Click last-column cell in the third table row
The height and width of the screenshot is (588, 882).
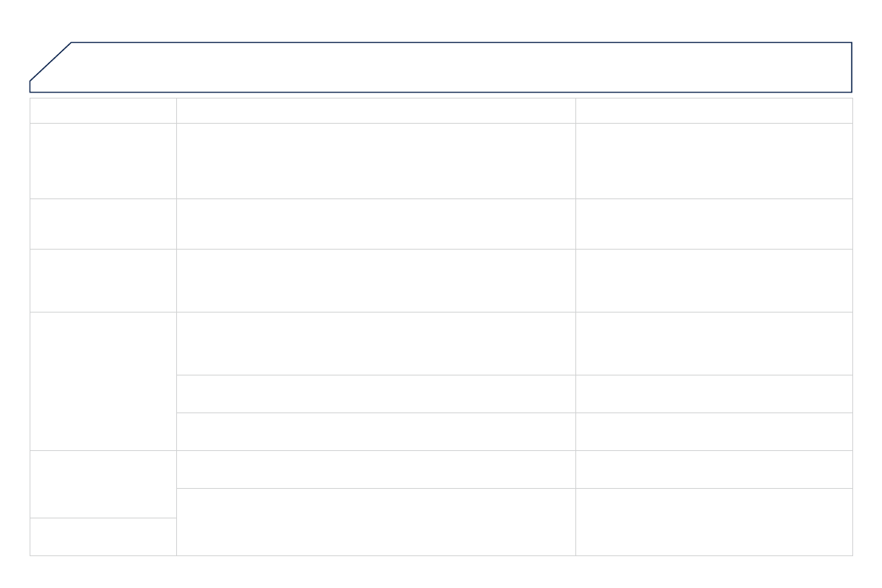click(x=713, y=224)
